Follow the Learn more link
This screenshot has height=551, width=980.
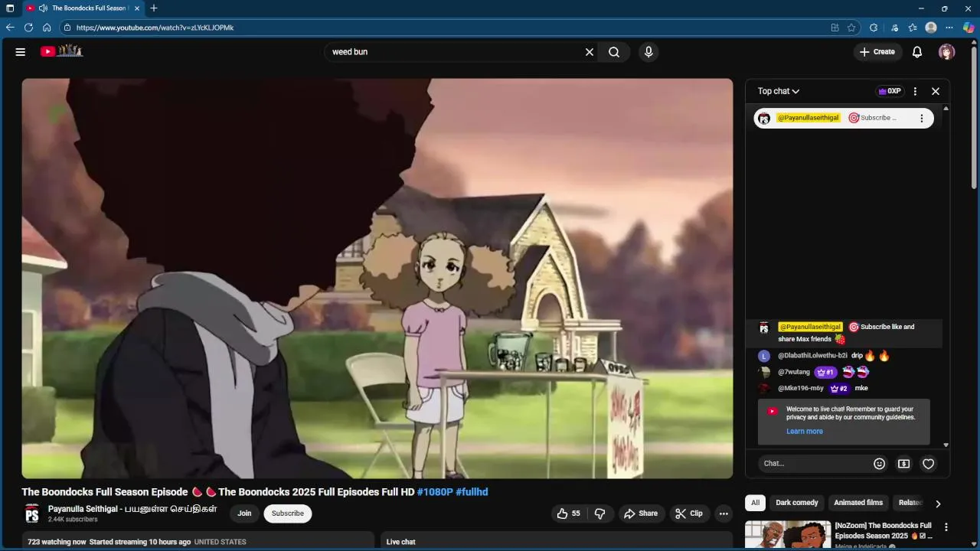click(x=805, y=432)
